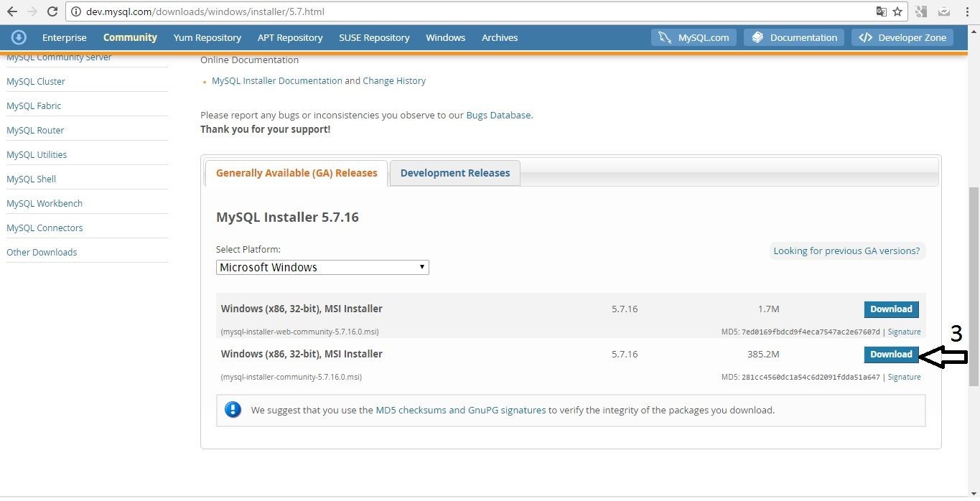Open Signature link for web-community installer
980x501 pixels.
coord(904,332)
